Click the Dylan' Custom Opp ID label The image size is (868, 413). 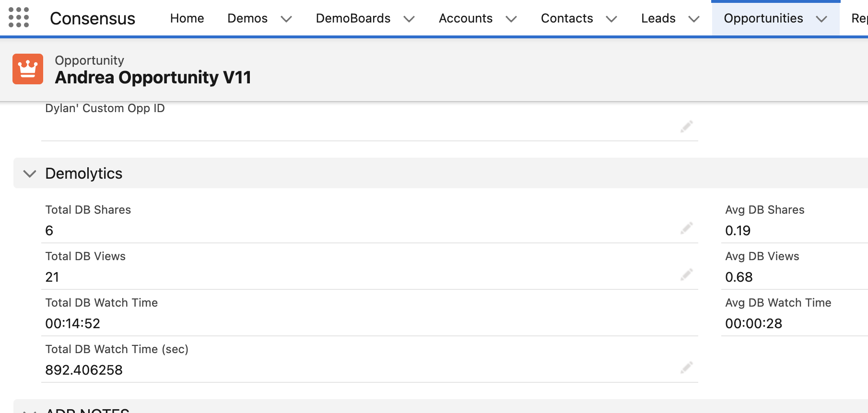click(105, 108)
